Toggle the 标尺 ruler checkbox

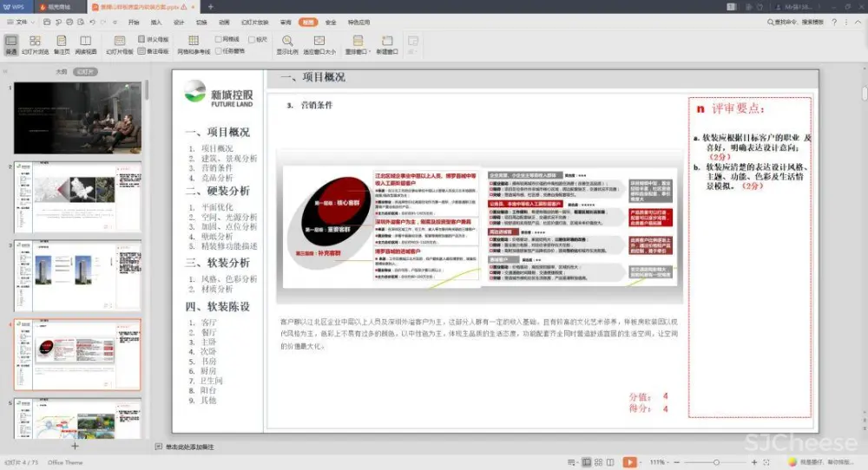252,39
